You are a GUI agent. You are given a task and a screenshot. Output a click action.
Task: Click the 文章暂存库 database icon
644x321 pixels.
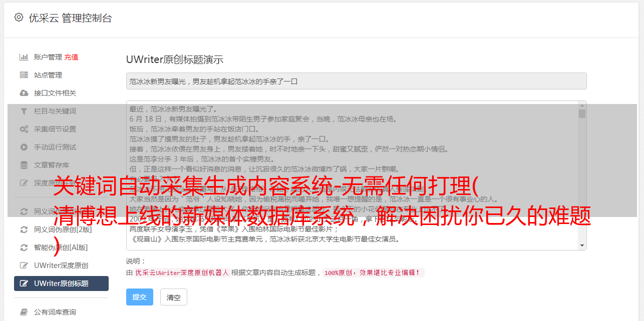pos(24,165)
